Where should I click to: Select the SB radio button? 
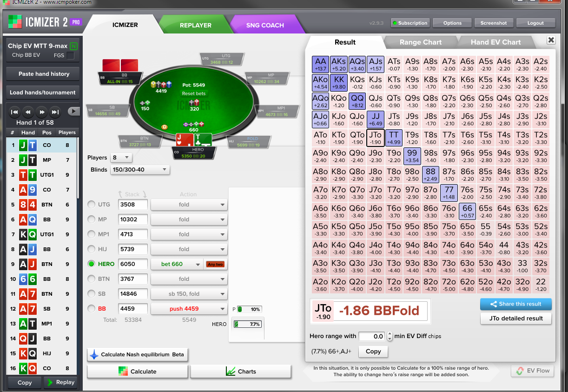tap(92, 294)
